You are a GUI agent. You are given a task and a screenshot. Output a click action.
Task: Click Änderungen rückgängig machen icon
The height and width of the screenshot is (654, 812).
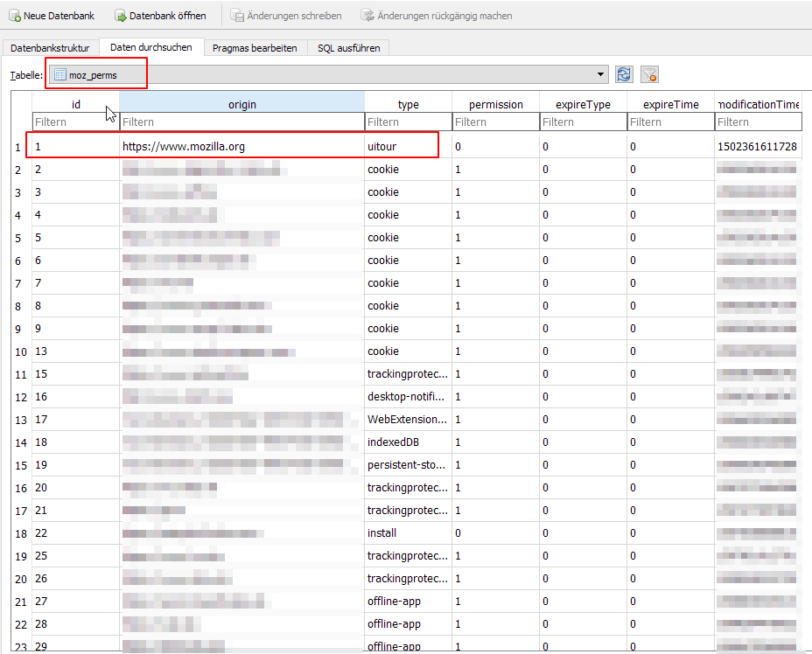click(367, 16)
